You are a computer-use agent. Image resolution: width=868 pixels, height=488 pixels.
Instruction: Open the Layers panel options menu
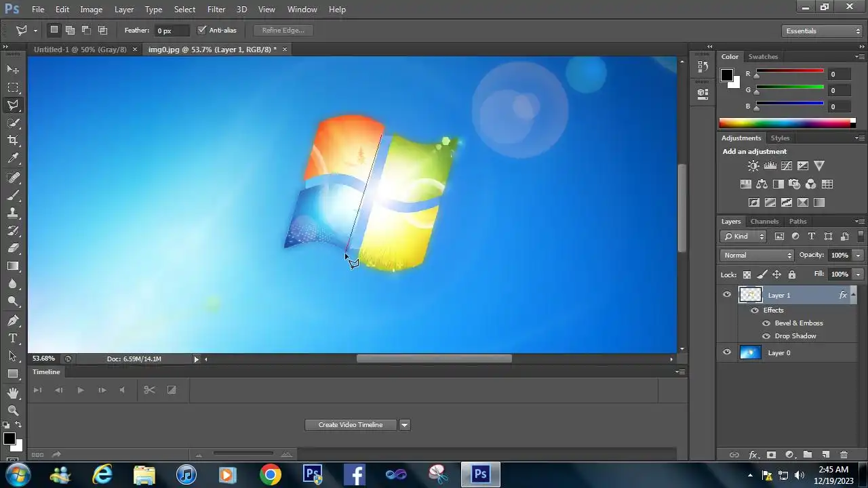click(860, 222)
